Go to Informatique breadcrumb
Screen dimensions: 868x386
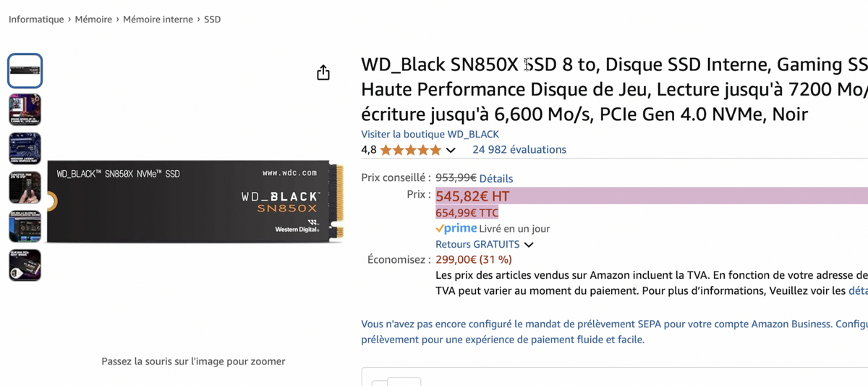tap(36, 20)
